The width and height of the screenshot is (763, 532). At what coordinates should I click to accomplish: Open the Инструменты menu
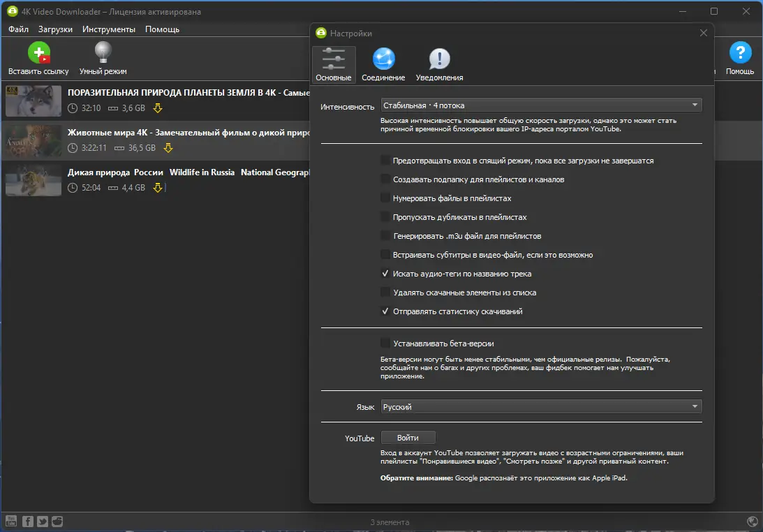(108, 29)
